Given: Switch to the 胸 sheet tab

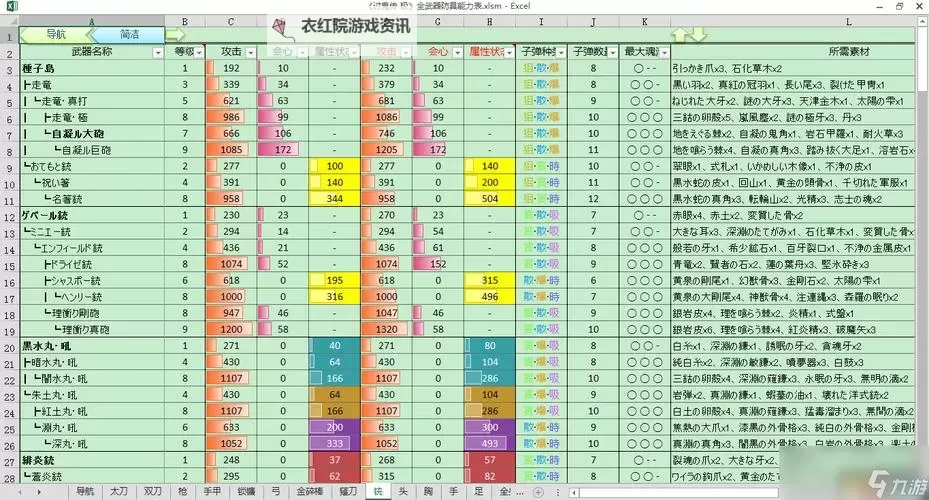Looking at the screenshot, I should (x=428, y=492).
